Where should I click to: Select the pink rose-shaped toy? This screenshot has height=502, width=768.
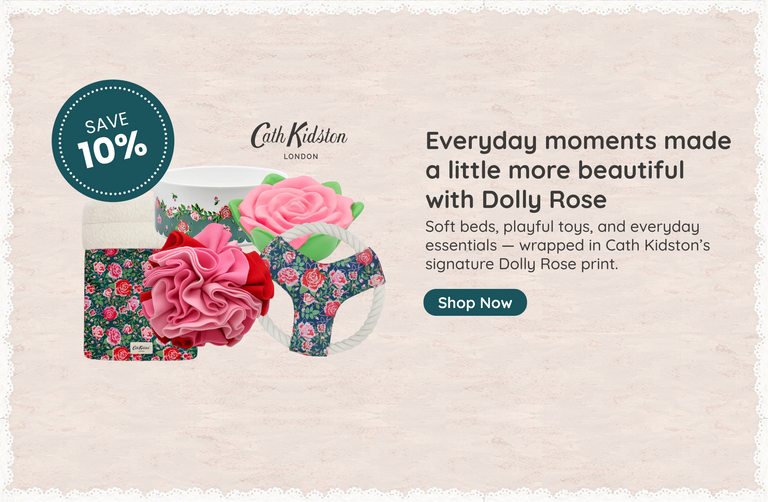[x=296, y=211]
